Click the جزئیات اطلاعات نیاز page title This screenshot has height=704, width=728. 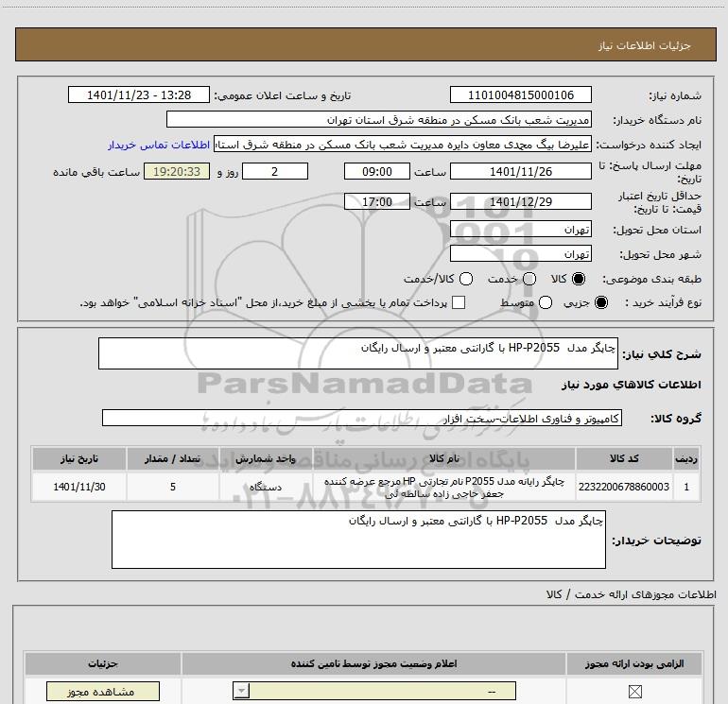[x=644, y=45]
